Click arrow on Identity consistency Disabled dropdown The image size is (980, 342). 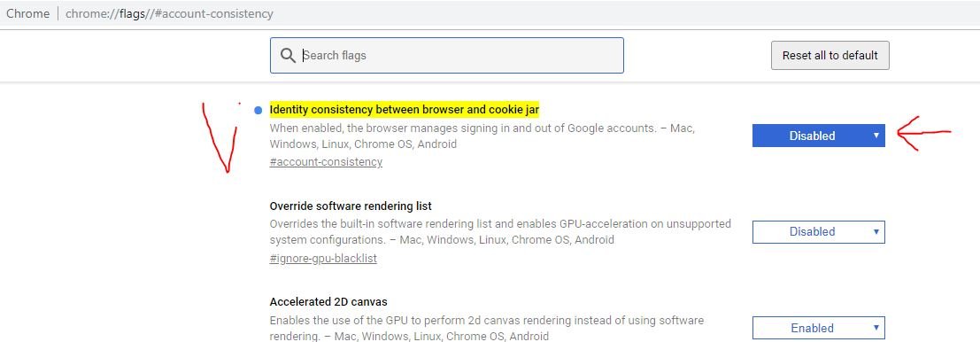876,136
